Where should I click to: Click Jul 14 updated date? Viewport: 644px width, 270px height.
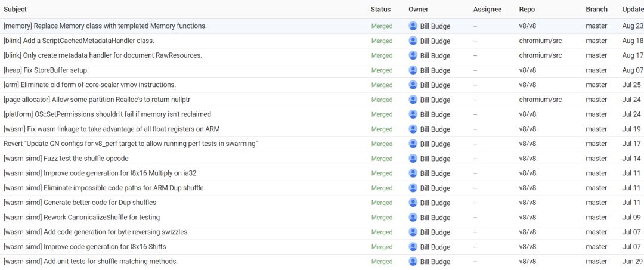pyautogui.click(x=631, y=159)
